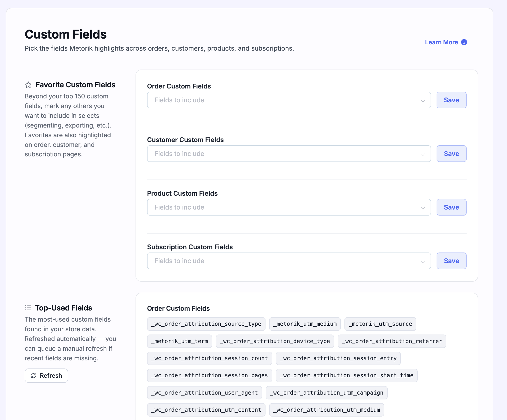This screenshot has width=507, height=420.
Task: Select the _wc_order_attribution_session_pages field tag
Action: [210, 376]
